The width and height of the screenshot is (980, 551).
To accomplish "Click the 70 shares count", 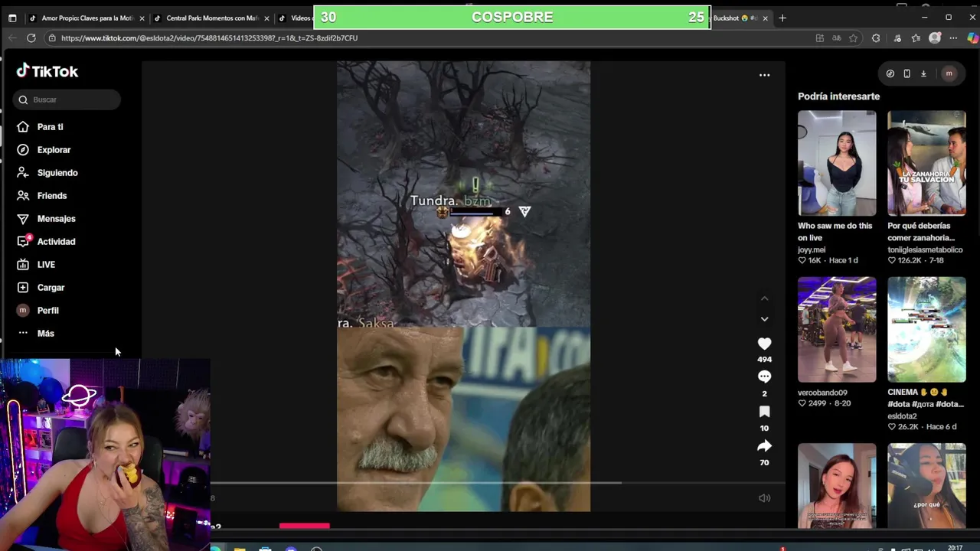I will tap(764, 463).
